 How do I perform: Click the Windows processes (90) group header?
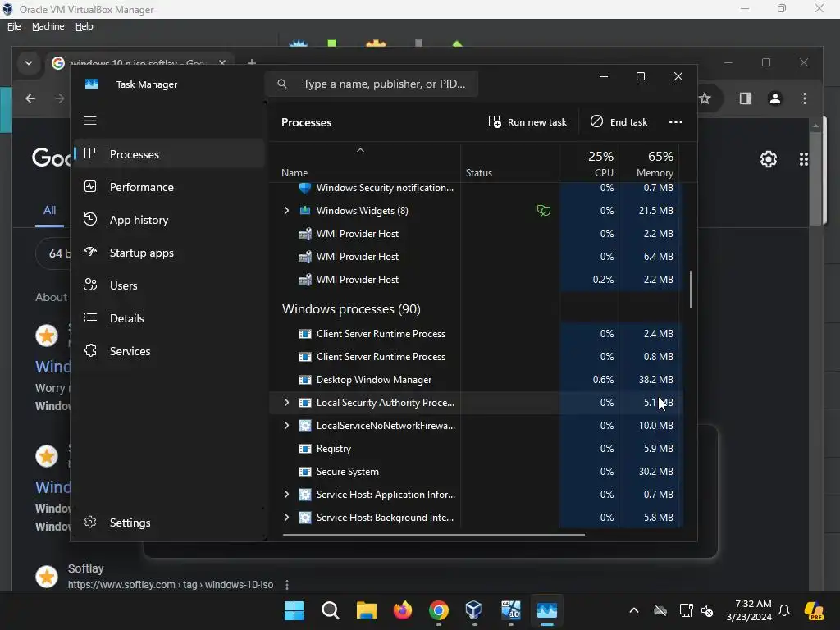351,309
